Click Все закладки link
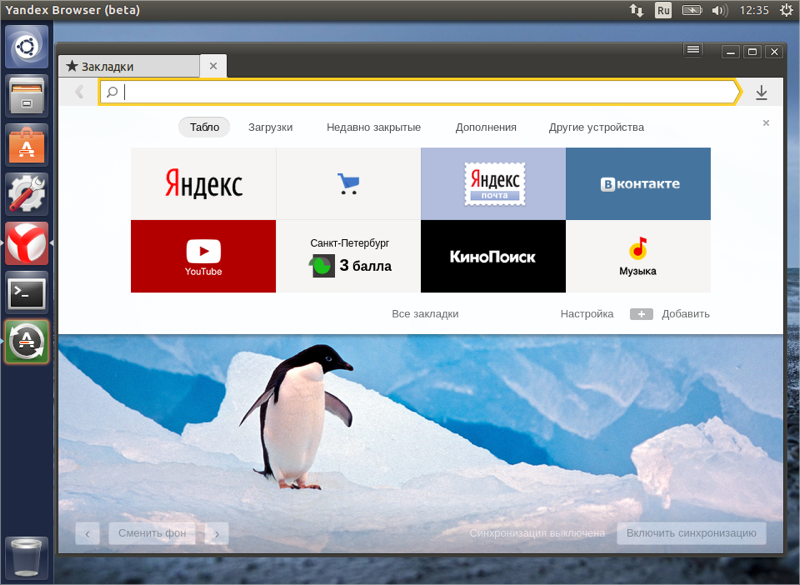Image resolution: width=800 pixels, height=585 pixels. pos(425,314)
